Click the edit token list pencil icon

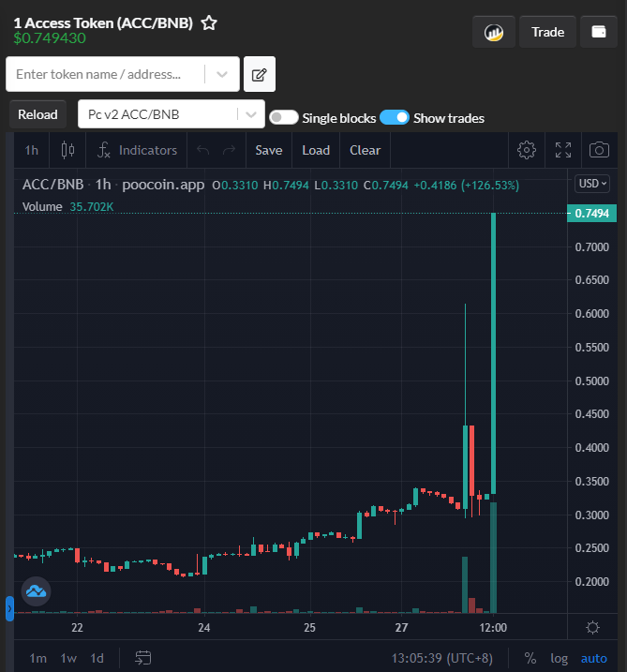click(260, 74)
